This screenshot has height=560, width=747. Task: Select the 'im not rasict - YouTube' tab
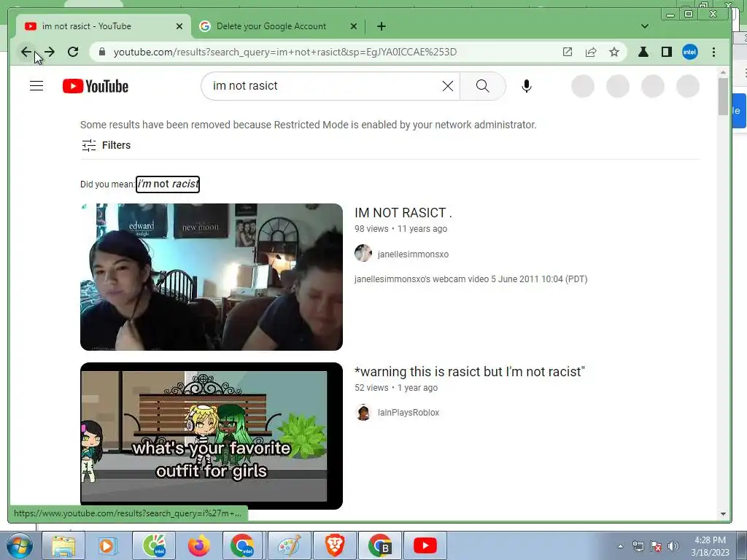[x=86, y=26]
